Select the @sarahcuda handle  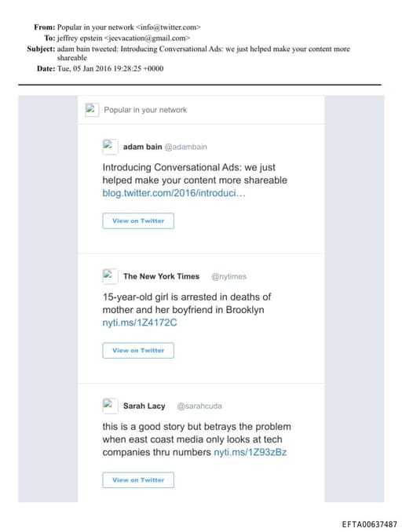point(199,406)
